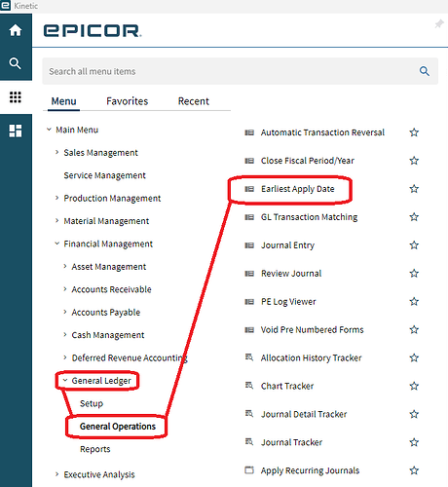Image resolution: width=448 pixels, height=487 pixels.
Task: Expand Sales Management chevron
Action: [56, 152]
